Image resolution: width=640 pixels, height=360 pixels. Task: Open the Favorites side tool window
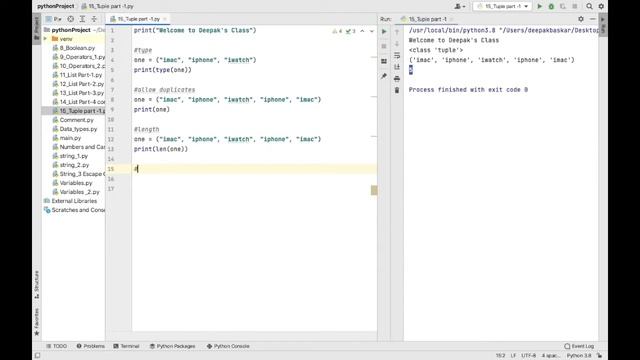click(37, 322)
